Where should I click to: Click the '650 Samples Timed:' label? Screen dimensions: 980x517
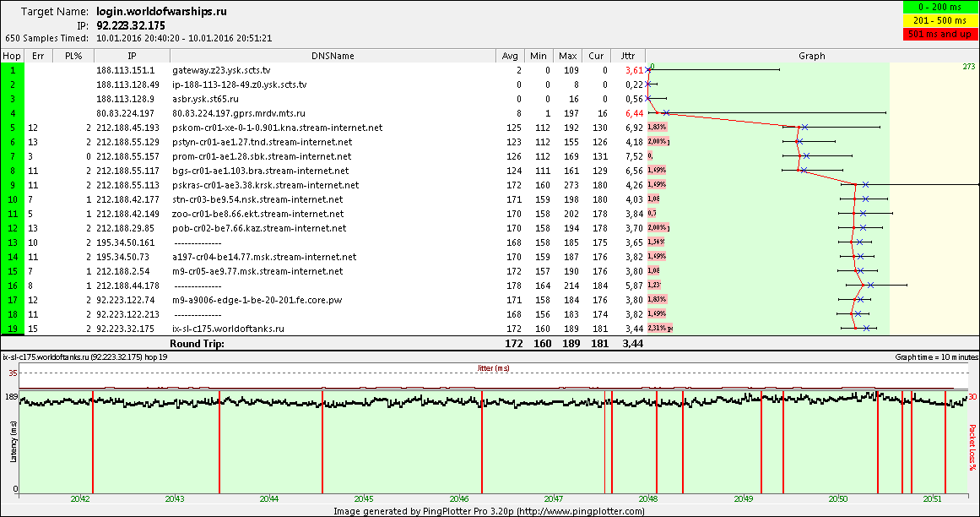click(48, 37)
